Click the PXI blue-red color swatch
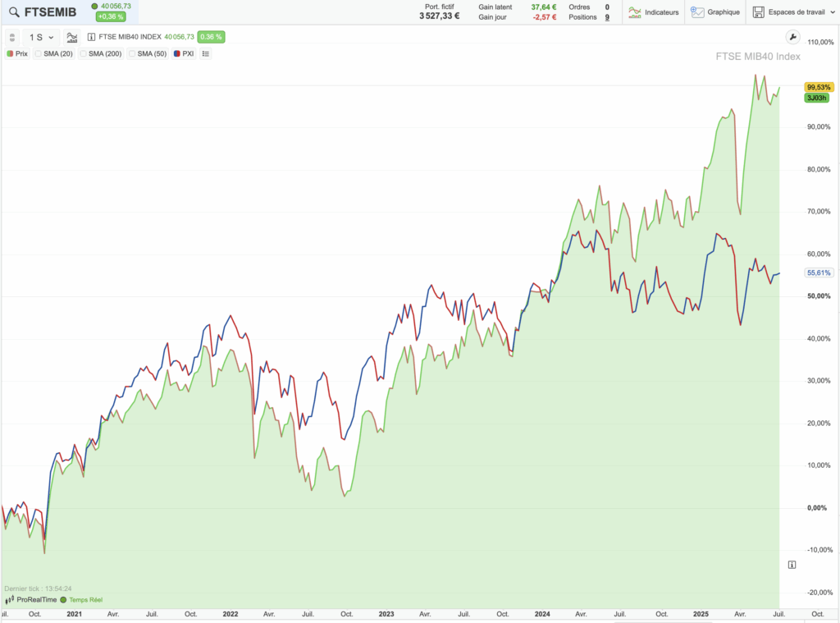840x623 pixels. (x=177, y=53)
